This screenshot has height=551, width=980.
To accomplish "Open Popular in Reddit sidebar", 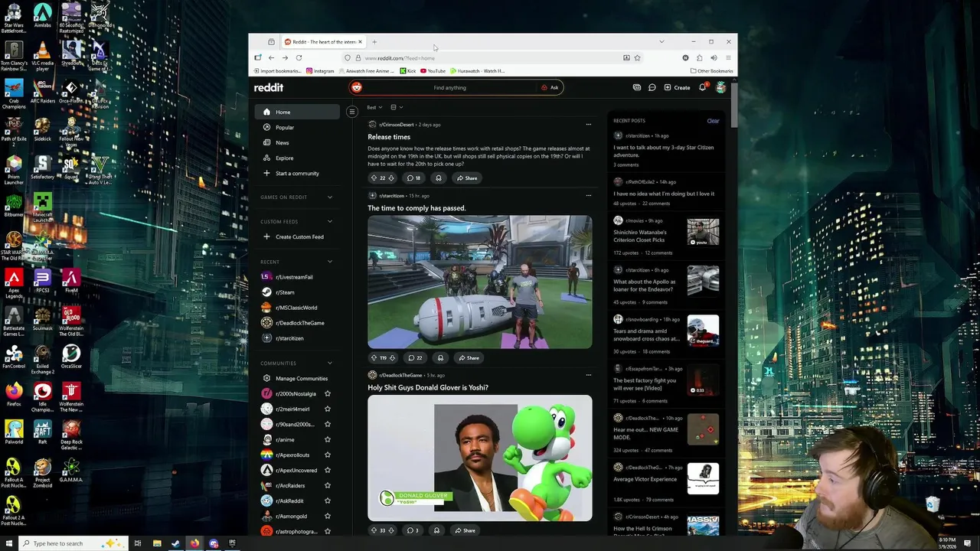I will click(x=297, y=127).
